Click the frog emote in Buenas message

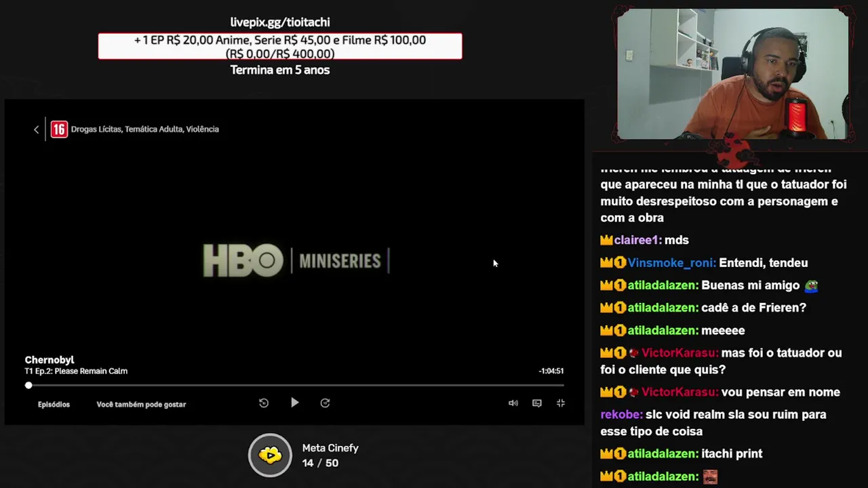pos(811,286)
